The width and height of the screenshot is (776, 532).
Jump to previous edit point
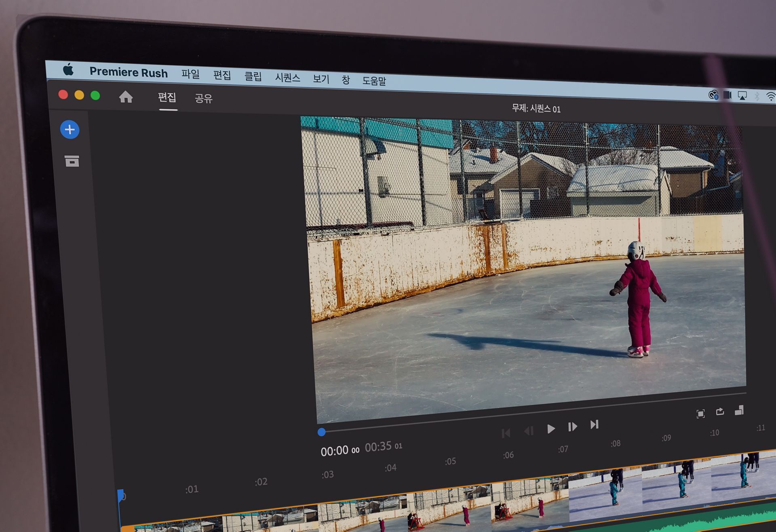click(x=506, y=433)
